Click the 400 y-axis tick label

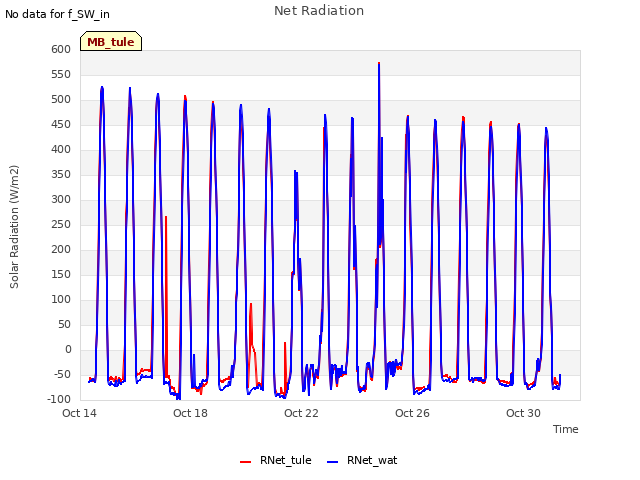pyautogui.click(x=61, y=149)
